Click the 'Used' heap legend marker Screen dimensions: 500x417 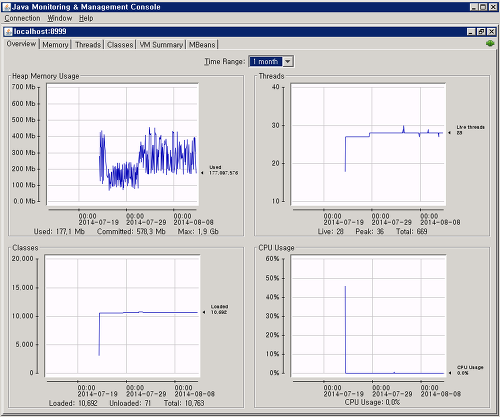pos(202,173)
